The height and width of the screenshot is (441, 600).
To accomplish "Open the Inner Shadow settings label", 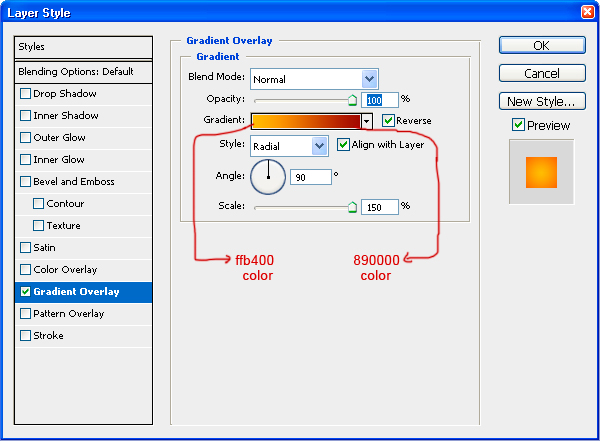I will [x=66, y=116].
